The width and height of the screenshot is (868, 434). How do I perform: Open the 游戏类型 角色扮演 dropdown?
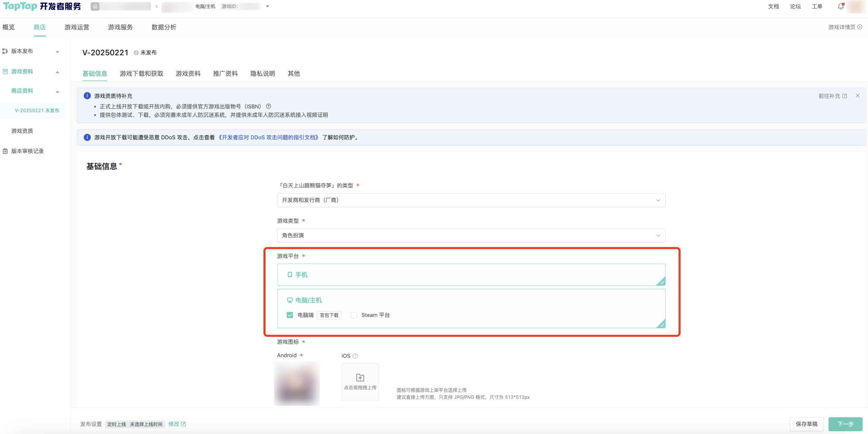(471, 236)
